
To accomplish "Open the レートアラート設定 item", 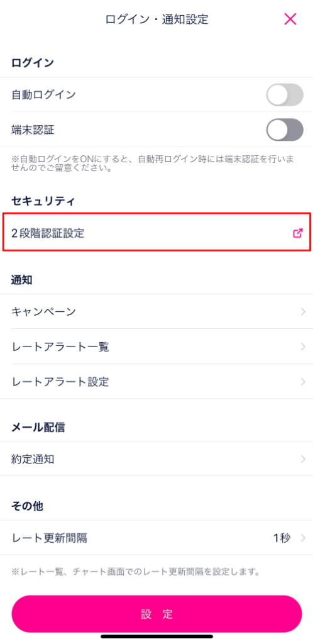I will click(x=156, y=382).
